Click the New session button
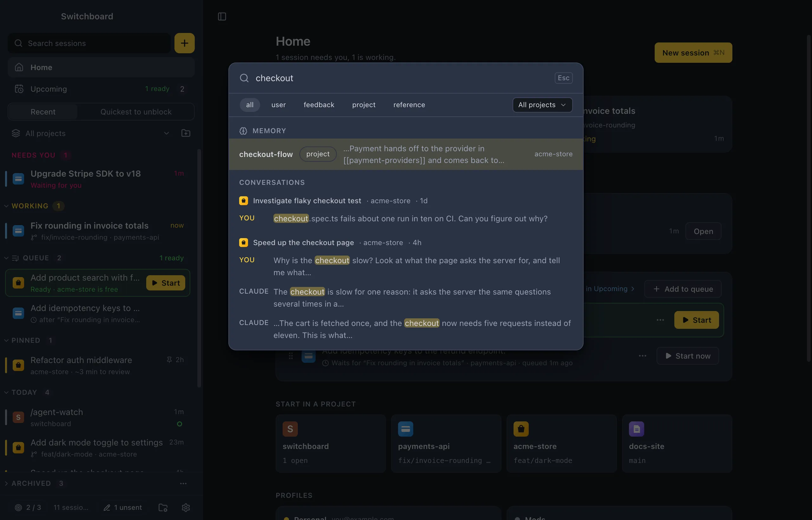 click(x=693, y=53)
